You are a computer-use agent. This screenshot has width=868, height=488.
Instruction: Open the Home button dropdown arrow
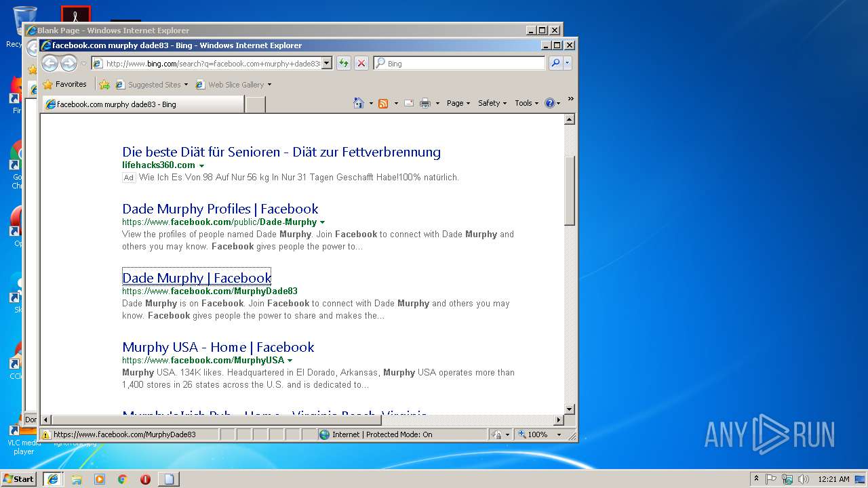click(370, 104)
